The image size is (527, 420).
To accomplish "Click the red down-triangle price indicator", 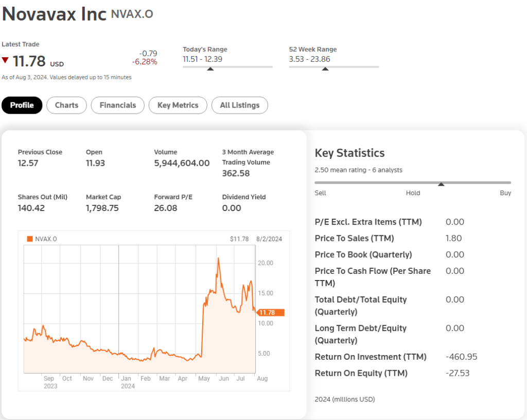I will [5, 60].
